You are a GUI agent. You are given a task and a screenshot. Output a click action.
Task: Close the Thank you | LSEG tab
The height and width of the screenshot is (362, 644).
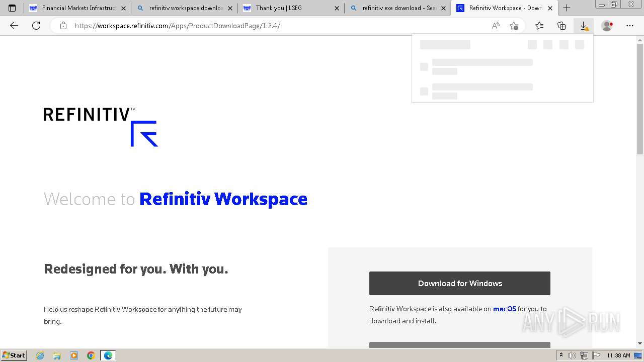[337, 8]
